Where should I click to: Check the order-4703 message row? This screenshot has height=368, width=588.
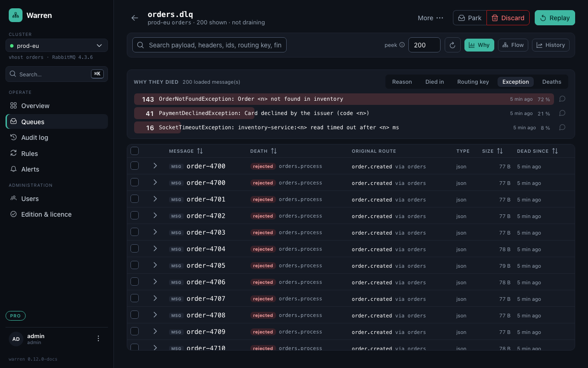click(135, 232)
